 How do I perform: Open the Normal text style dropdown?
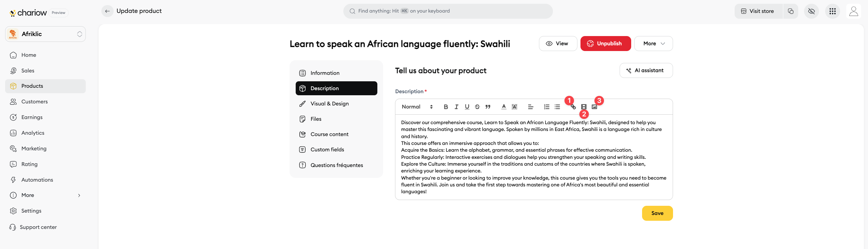coord(417,107)
